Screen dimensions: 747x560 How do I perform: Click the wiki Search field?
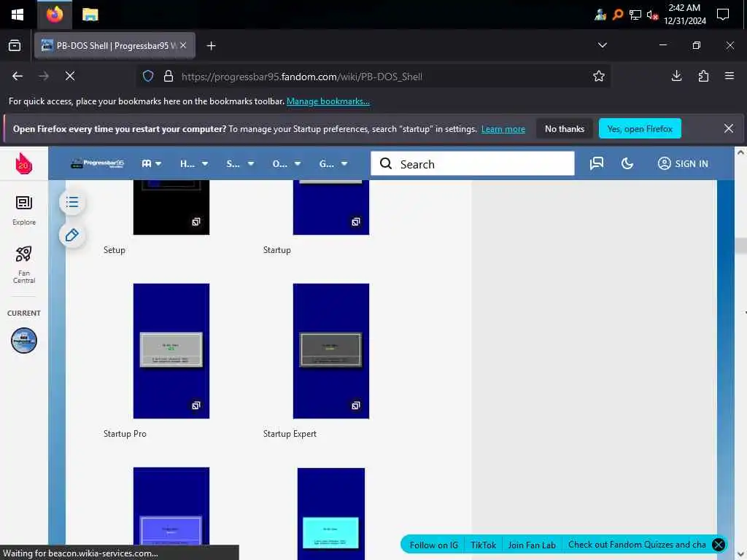point(473,164)
